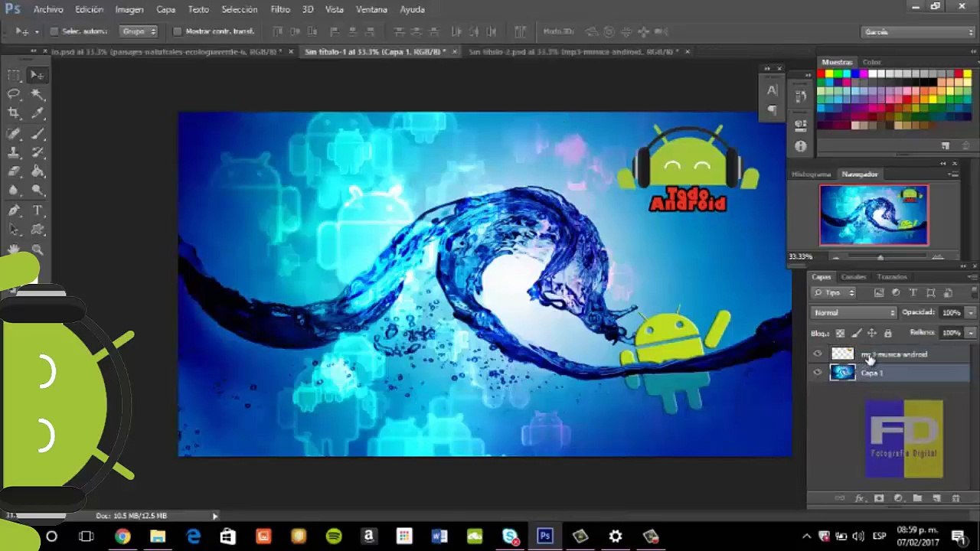The height and width of the screenshot is (551, 980).
Task: Open the Capas panel options menu
Action: [972, 277]
